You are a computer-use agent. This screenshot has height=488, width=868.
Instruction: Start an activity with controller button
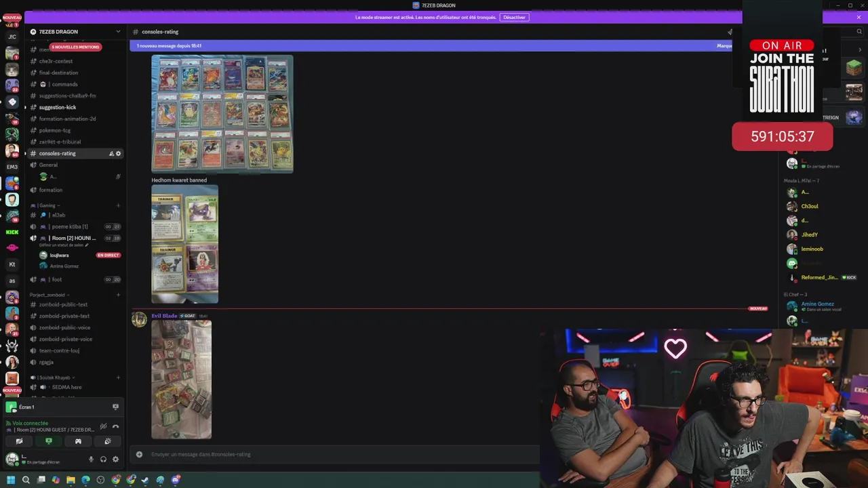click(x=78, y=441)
